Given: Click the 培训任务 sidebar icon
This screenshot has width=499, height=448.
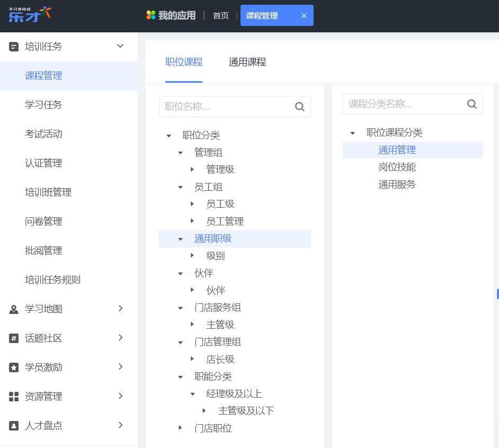Looking at the screenshot, I should coord(14,47).
